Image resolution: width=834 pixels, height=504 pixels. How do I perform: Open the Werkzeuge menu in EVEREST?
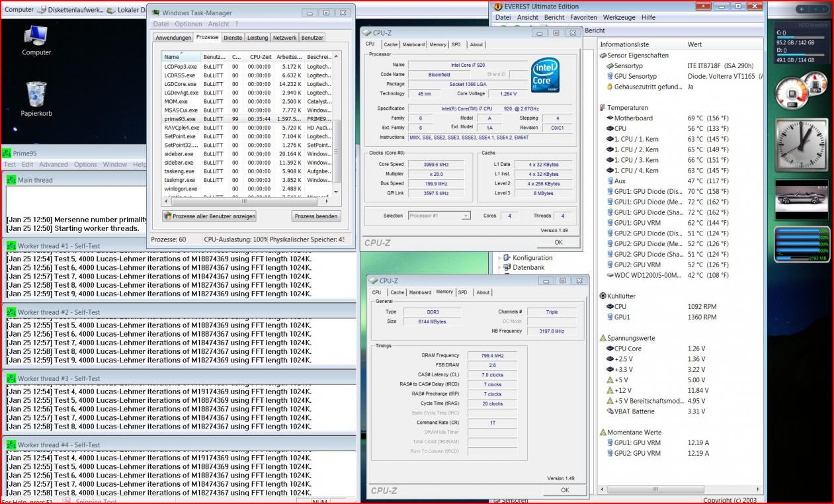click(x=620, y=17)
